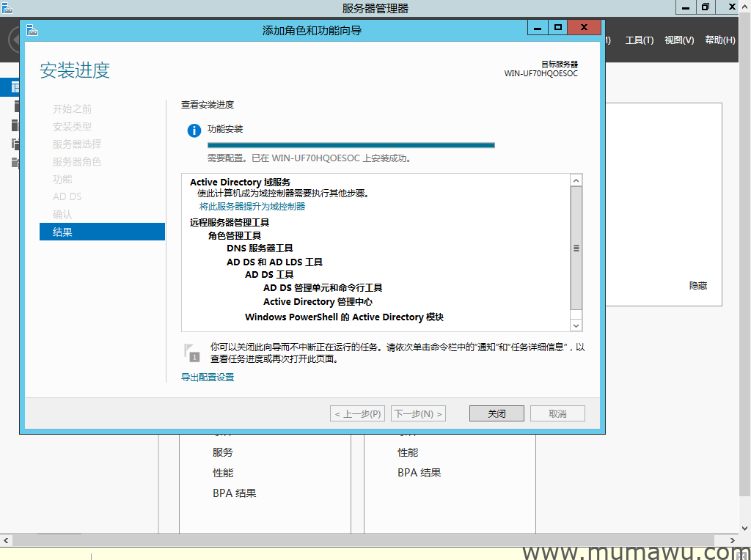The image size is (751, 560).
Task: Click the Server Manager icon in the main title bar
Action: coord(7,7)
